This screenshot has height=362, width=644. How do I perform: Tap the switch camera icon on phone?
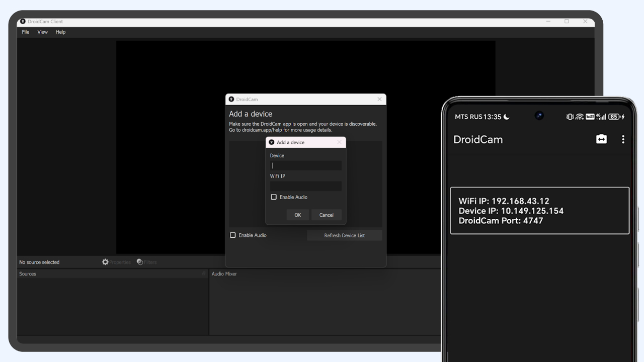(x=602, y=139)
